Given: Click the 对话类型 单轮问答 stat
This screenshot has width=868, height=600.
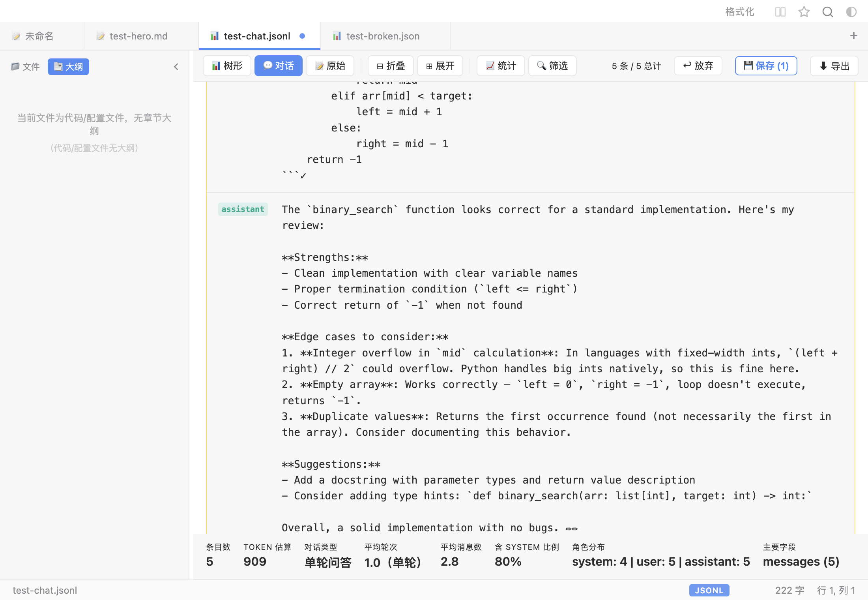Looking at the screenshot, I should click(327, 555).
